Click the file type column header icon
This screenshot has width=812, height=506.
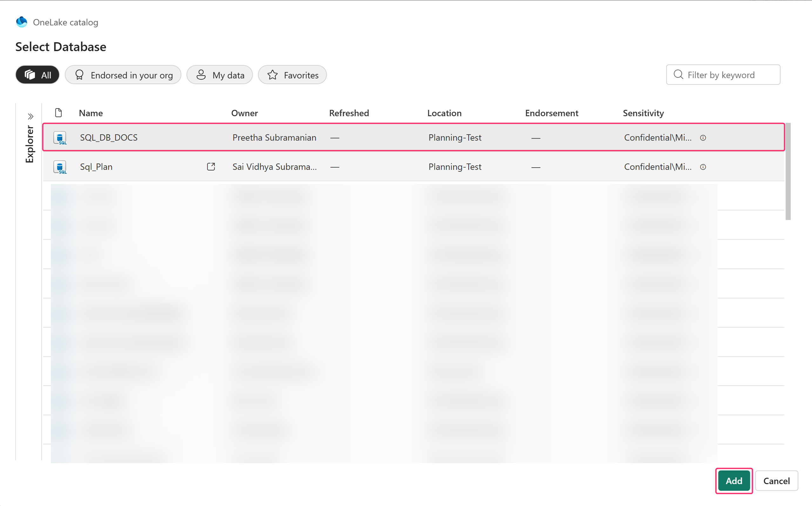tap(58, 113)
